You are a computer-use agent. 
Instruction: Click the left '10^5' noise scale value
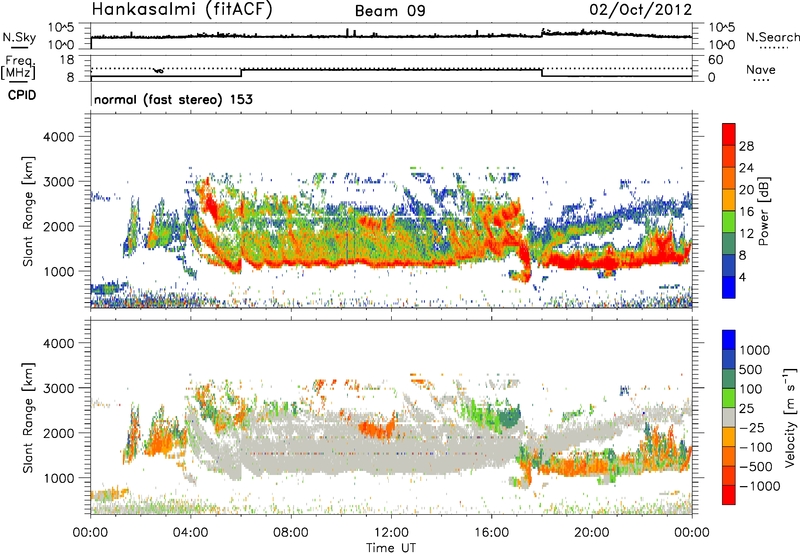tap(62, 27)
